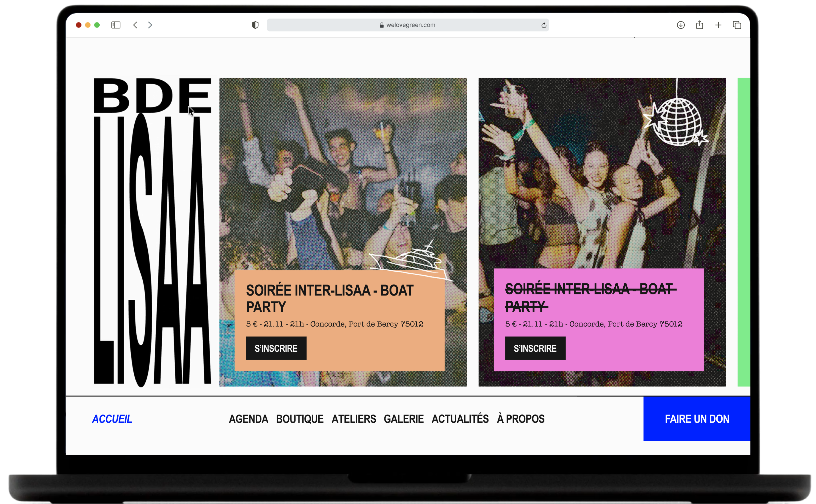The width and height of the screenshot is (816, 504).
Task: Click the event details text on orange card
Action: click(x=335, y=324)
